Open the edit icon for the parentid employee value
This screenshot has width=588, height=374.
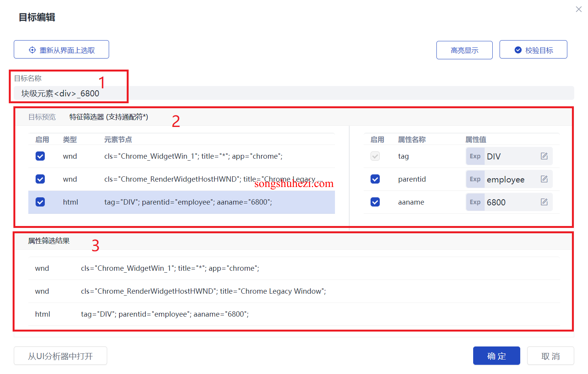coord(544,179)
